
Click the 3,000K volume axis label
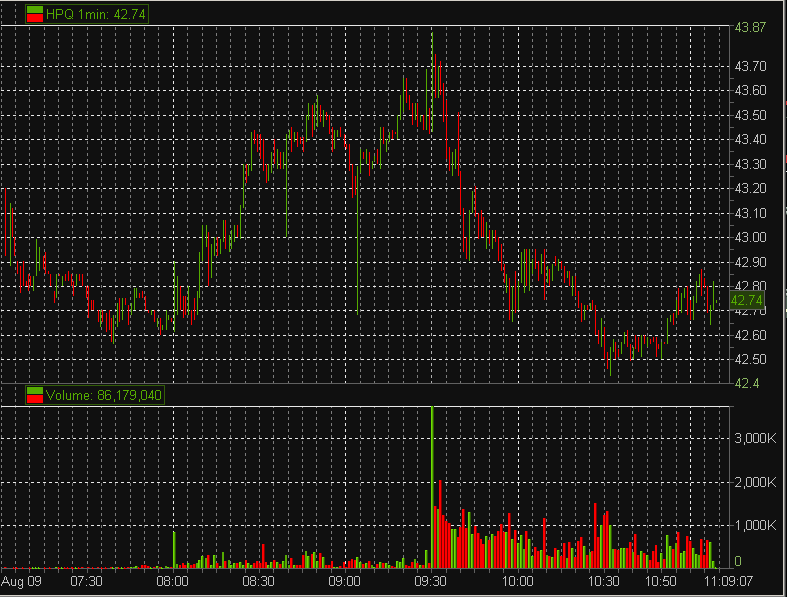point(755,438)
